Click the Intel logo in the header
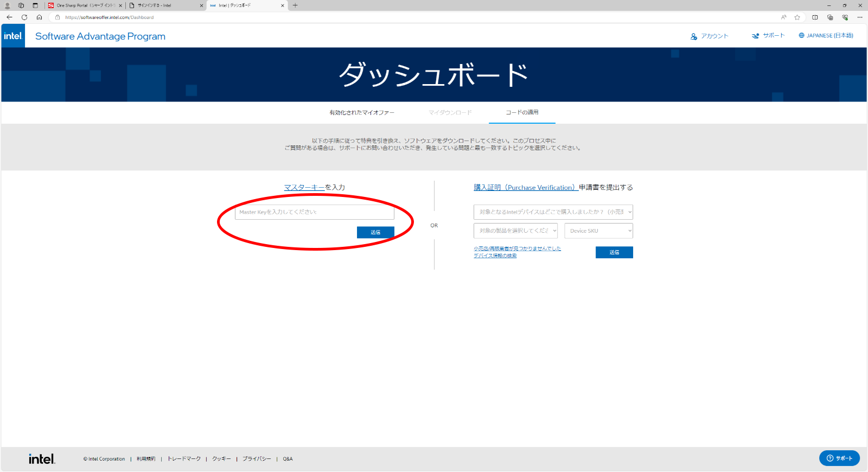 point(13,36)
